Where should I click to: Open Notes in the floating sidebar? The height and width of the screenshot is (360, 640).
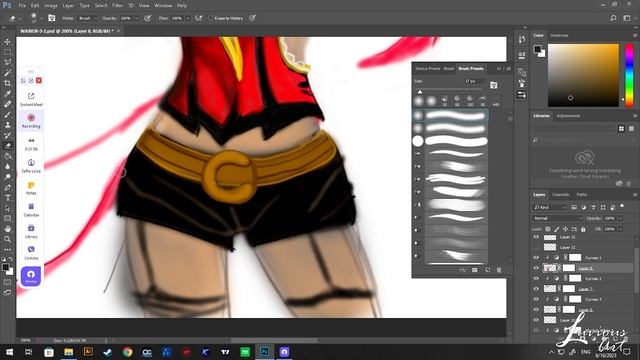tap(31, 188)
